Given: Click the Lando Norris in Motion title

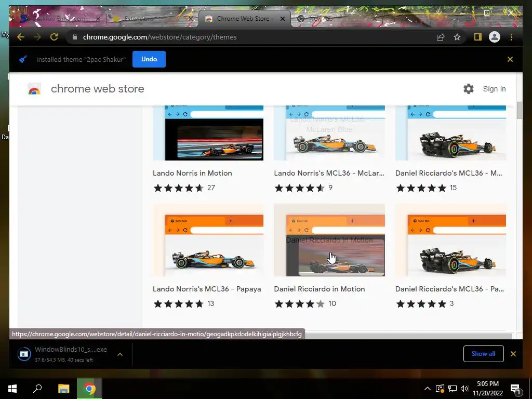Looking at the screenshot, I should tap(192, 173).
